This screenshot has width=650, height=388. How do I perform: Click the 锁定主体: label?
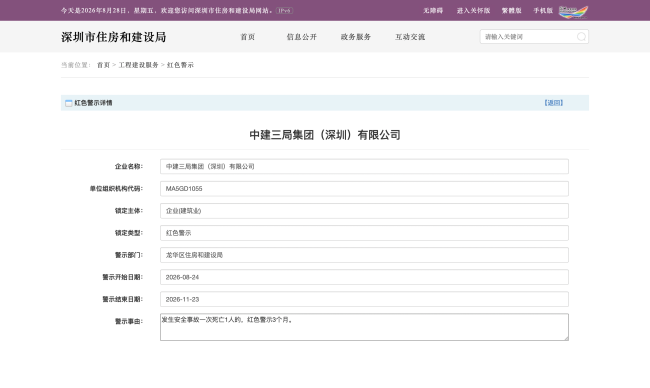[x=129, y=211]
